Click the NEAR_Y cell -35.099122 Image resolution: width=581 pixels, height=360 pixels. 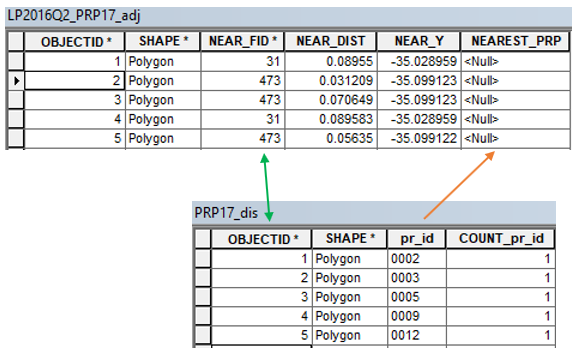tap(419, 138)
